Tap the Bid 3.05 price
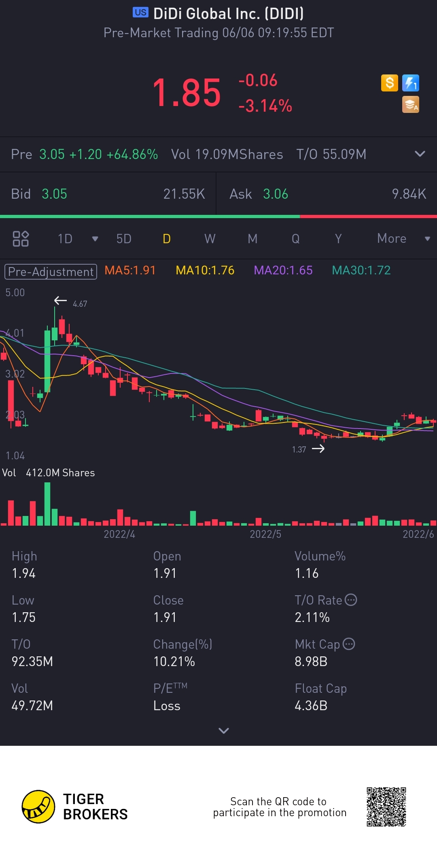Screen dimensions: 437x868 click(x=54, y=194)
